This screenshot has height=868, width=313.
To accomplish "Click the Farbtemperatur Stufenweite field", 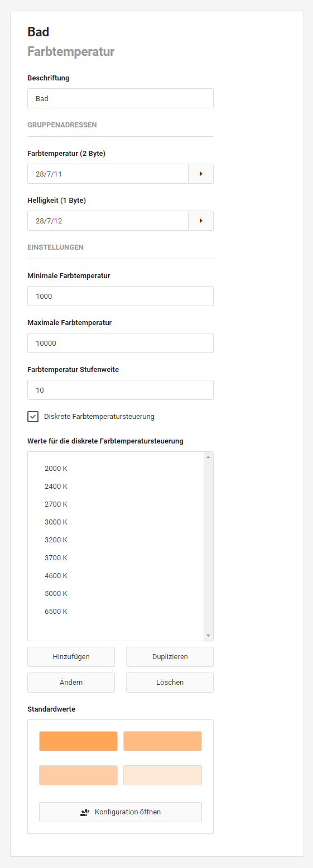I will point(121,390).
